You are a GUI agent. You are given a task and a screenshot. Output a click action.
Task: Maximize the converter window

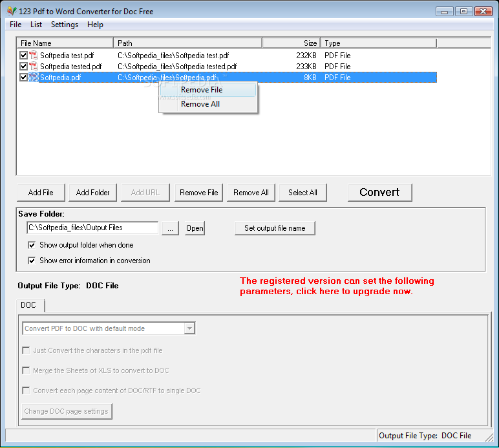pyautogui.click(x=464, y=12)
